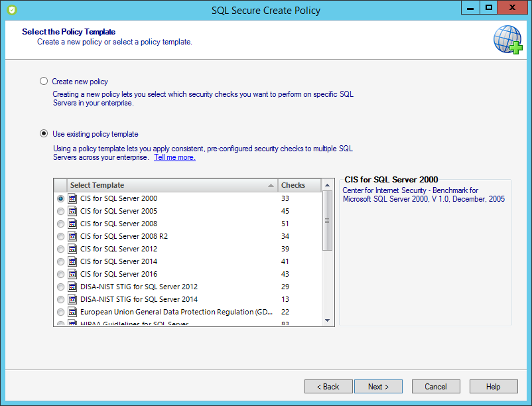Select Use existing policy template option
532x406 pixels.
tap(44, 133)
